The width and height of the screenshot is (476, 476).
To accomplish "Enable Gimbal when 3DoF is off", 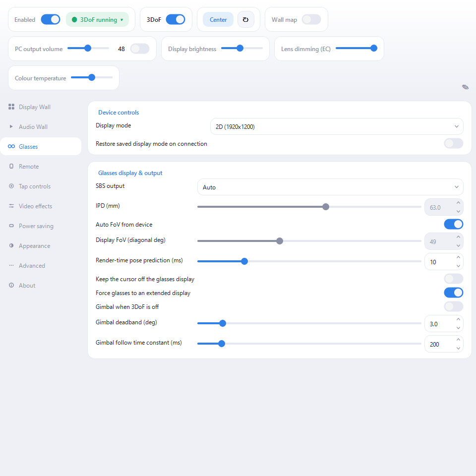I will click(x=454, y=306).
